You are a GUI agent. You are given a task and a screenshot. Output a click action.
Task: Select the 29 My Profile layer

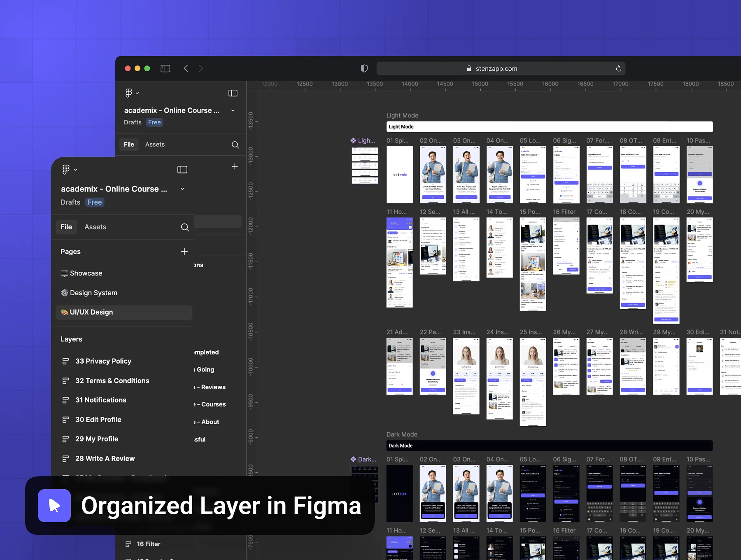pos(97,439)
